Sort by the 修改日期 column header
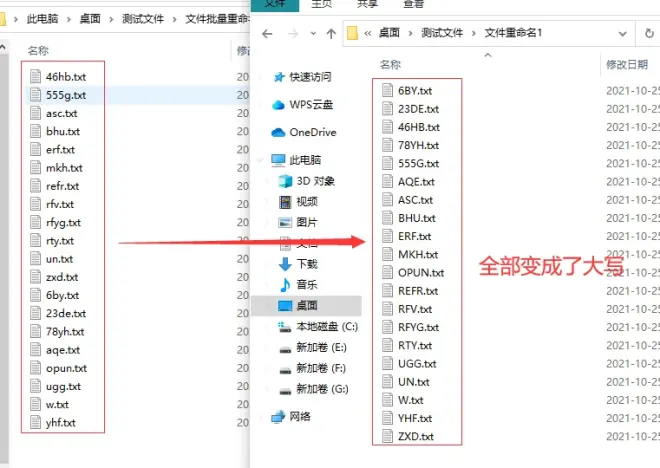The image size is (660, 468). tap(630, 64)
